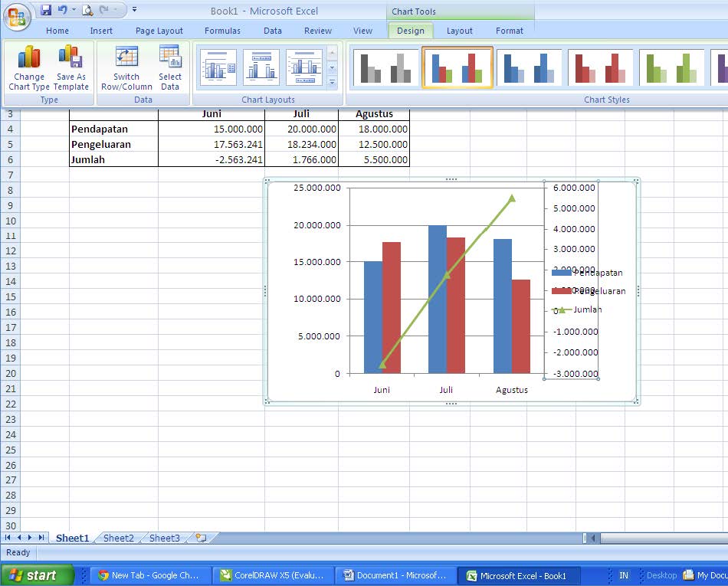
Task: Apply the green chart style
Action: 672,67
